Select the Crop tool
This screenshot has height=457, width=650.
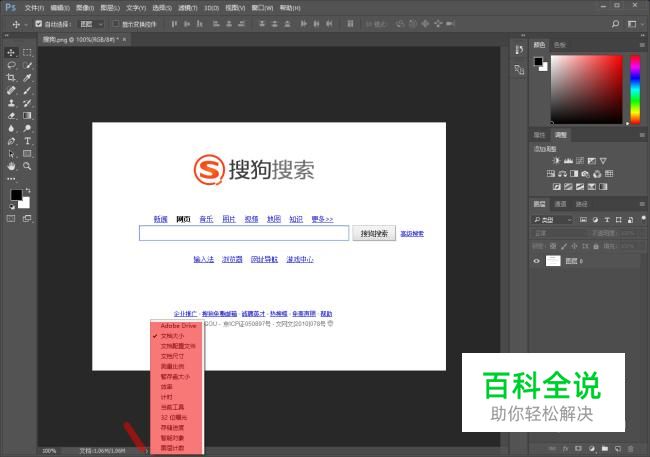point(11,78)
